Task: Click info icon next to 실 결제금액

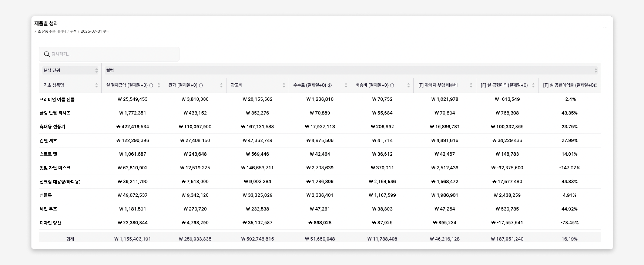Action: (x=151, y=85)
